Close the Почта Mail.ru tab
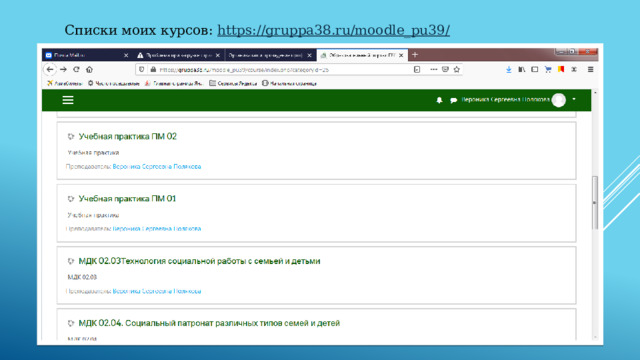This screenshot has height=360, width=640. pyautogui.click(x=126, y=55)
